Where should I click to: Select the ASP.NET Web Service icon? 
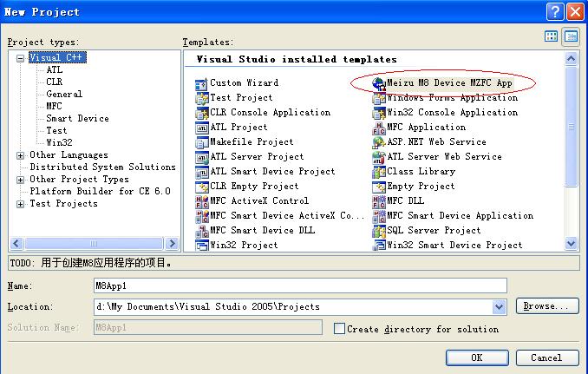click(379, 142)
